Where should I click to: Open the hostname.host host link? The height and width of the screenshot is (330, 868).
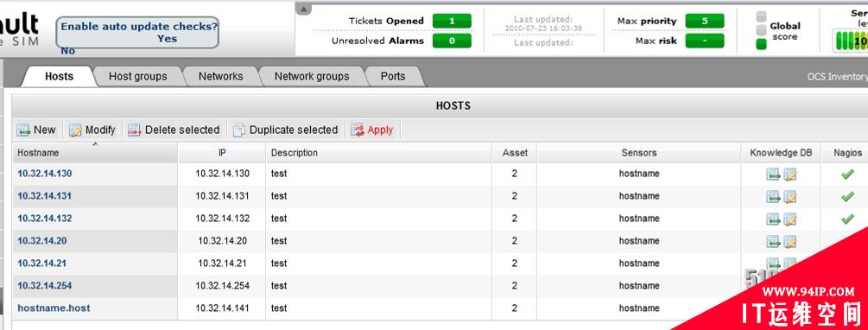[54, 308]
